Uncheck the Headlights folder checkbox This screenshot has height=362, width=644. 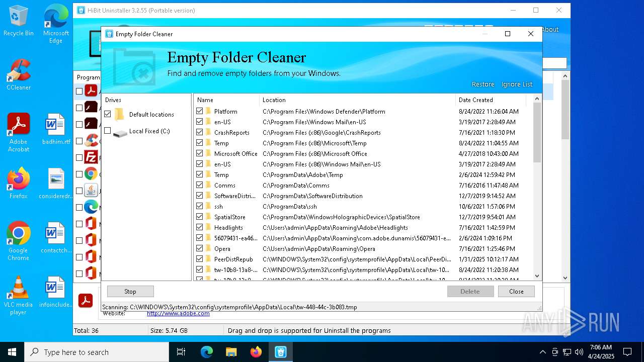click(x=200, y=227)
